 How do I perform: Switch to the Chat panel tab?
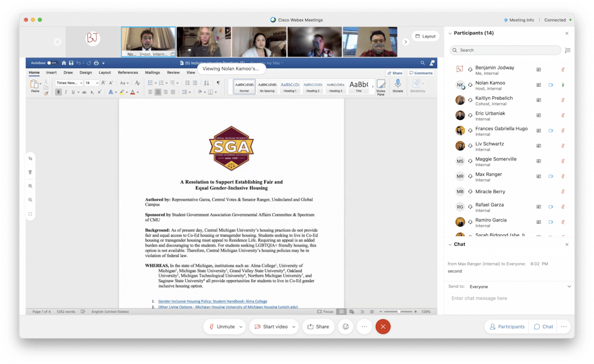[544, 327]
